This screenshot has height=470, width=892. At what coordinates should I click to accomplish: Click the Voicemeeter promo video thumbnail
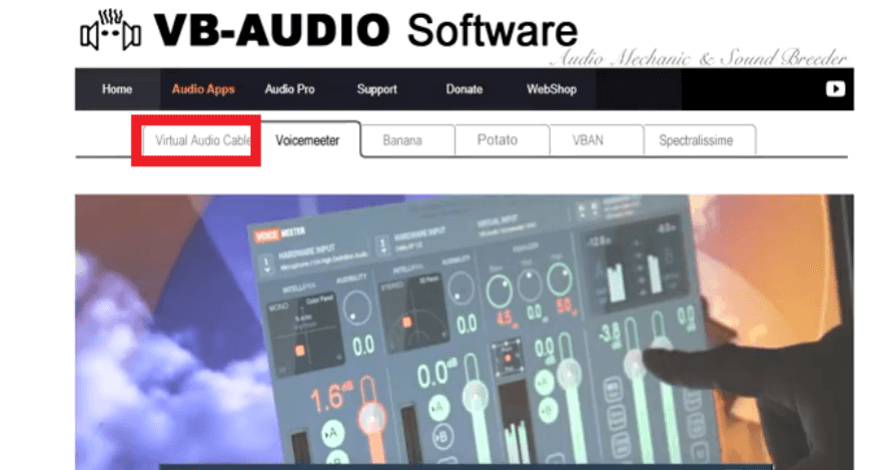[x=464, y=332]
